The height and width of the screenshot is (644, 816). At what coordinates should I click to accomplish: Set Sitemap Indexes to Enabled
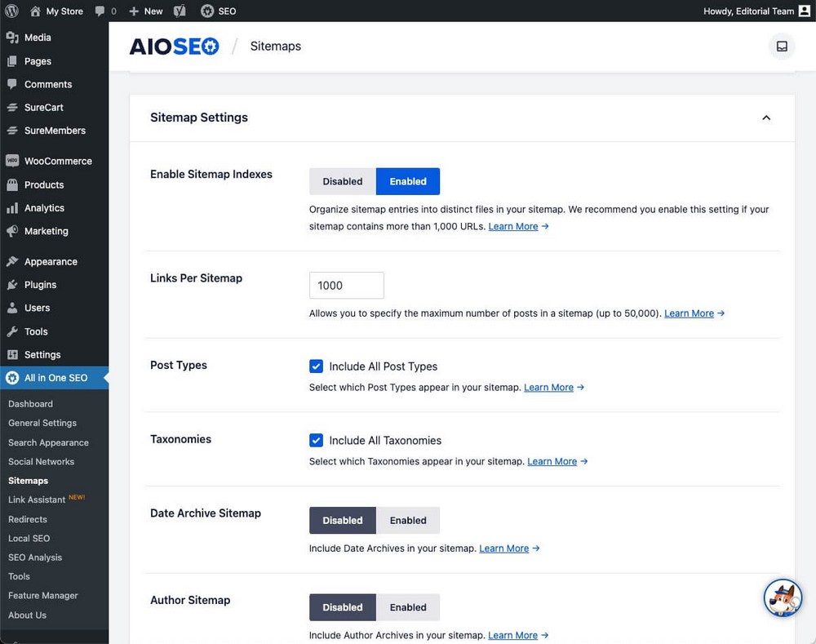pos(408,181)
